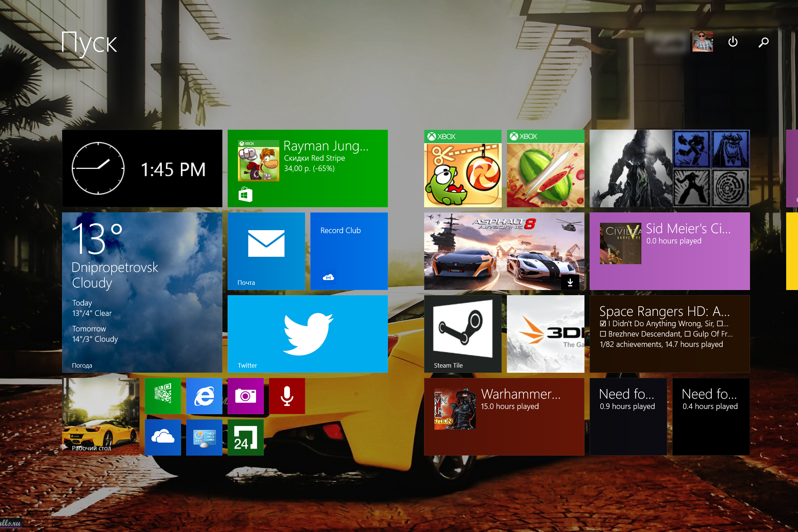The height and width of the screenshot is (532, 798).
Task: Launch the Steam Tile app
Action: pyautogui.click(x=463, y=334)
